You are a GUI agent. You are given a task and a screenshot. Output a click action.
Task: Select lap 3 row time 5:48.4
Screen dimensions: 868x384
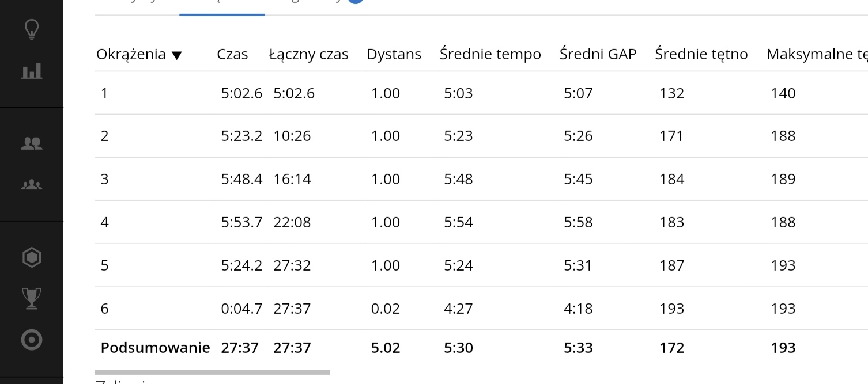coord(242,179)
